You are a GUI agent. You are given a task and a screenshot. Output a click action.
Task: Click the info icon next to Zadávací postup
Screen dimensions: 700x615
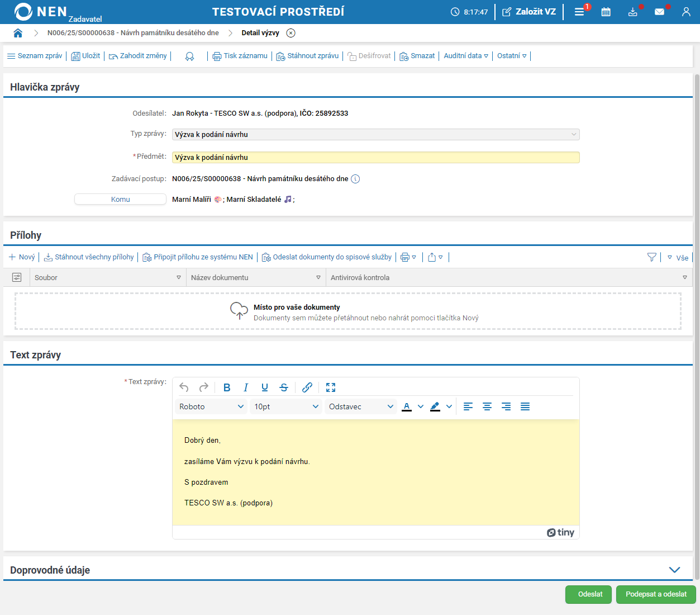355,179
